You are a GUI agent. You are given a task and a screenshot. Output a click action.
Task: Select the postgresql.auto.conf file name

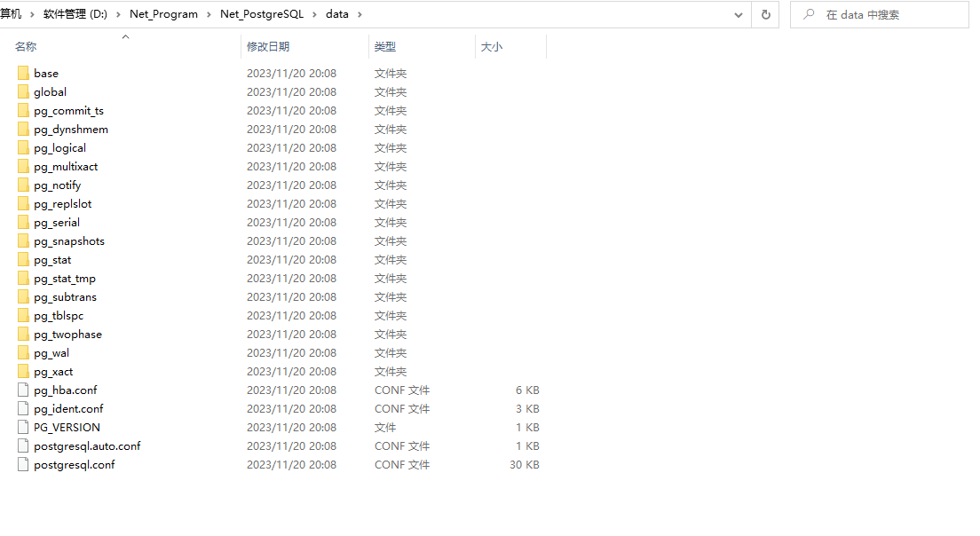click(87, 445)
